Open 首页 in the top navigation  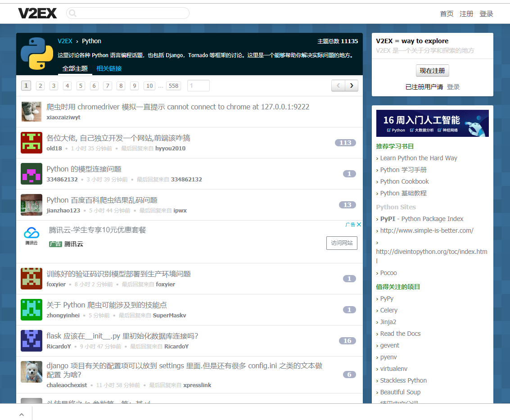click(447, 14)
